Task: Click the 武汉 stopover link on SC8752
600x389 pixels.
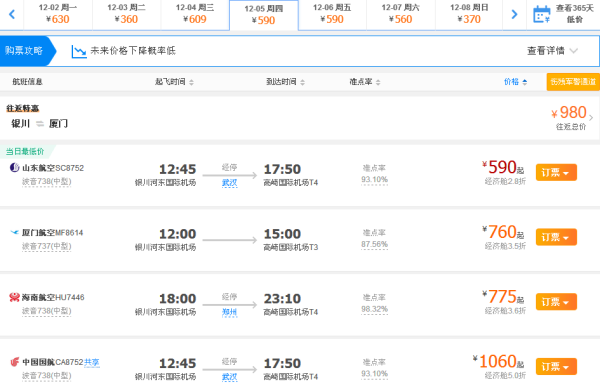Action: pos(230,183)
